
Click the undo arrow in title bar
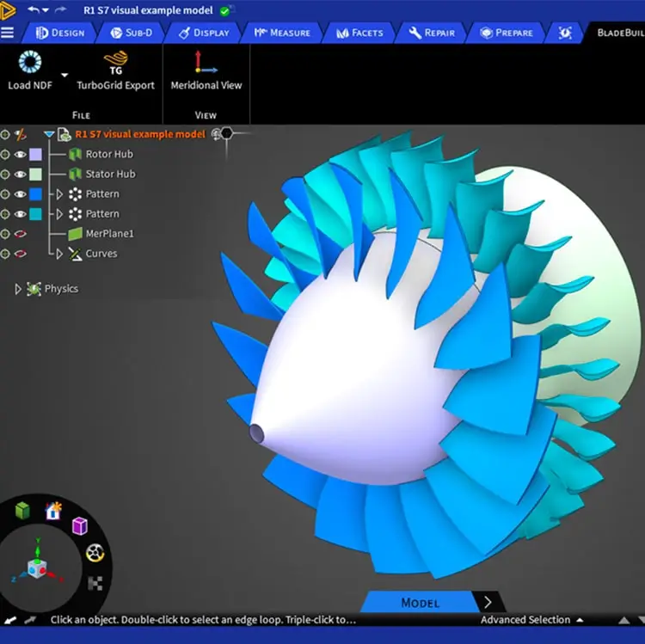34,10
